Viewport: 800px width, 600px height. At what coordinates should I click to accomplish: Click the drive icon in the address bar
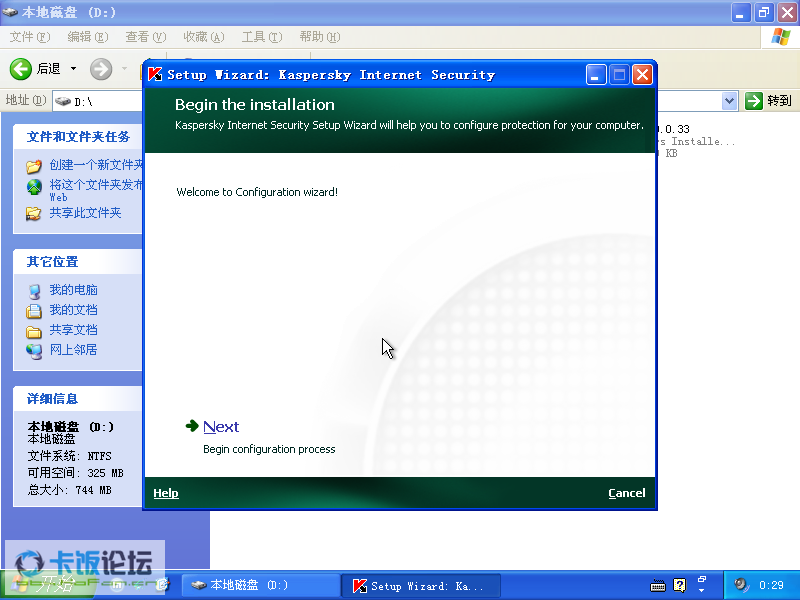point(63,102)
